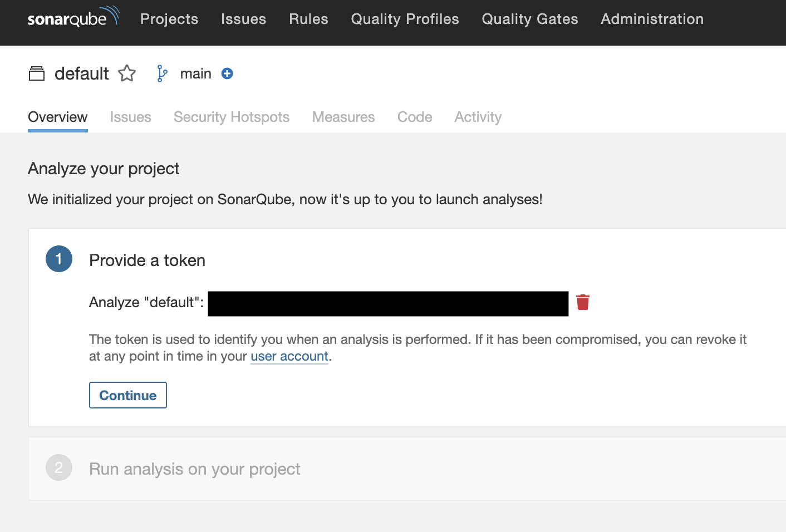The height and width of the screenshot is (532, 786).
Task: Go to Issues in the top navigation
Action: 243,19
